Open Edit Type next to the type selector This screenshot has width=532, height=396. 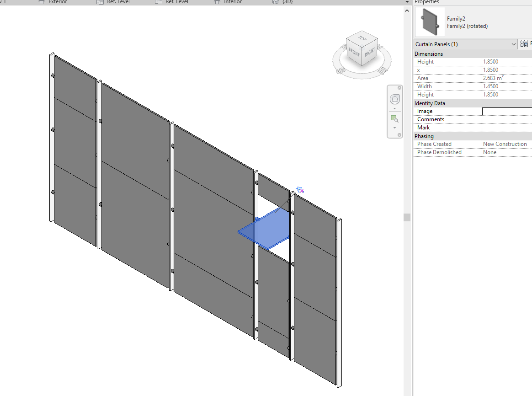tap(524, 43)
